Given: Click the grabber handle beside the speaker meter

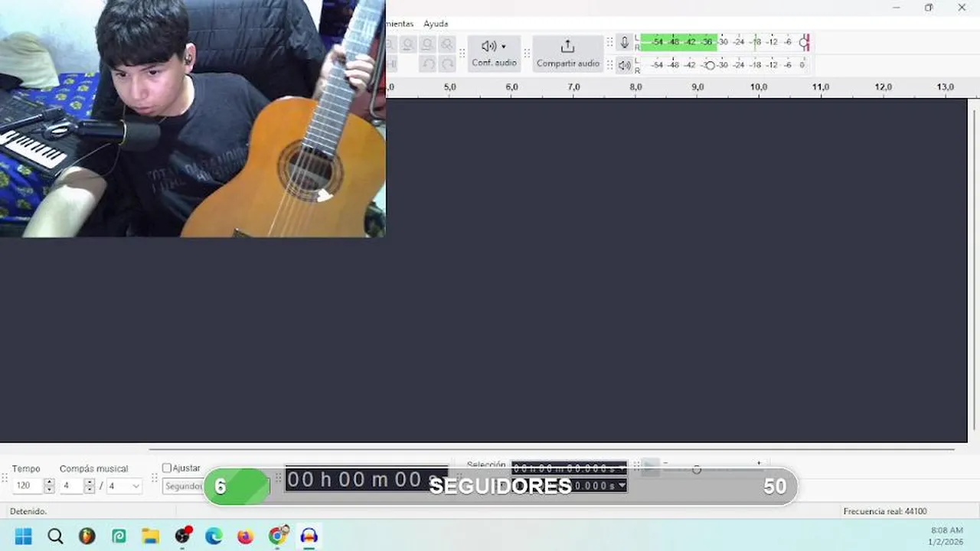Looking at the screenshot, I should (610, 65).
